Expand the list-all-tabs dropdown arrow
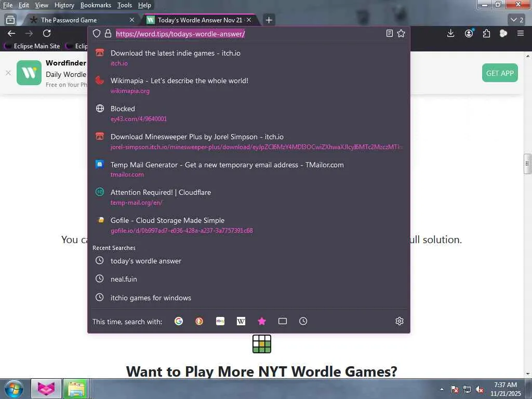 point(517,20)
